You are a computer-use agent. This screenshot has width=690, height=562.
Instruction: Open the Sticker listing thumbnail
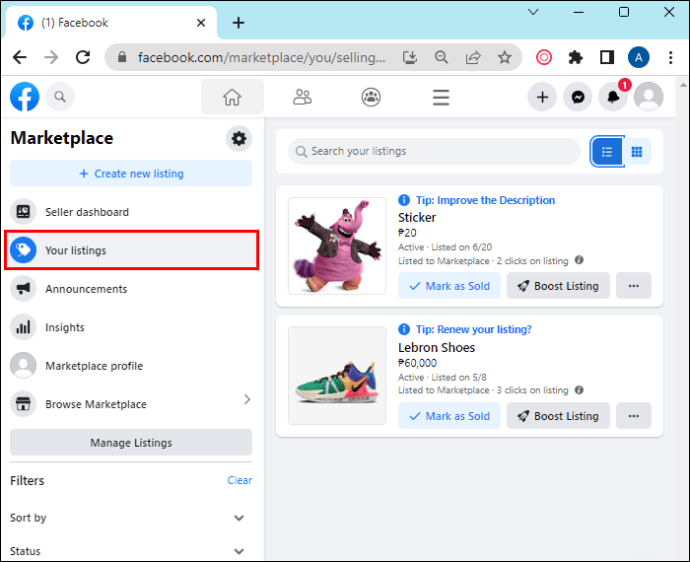click(x=337, y=246)
